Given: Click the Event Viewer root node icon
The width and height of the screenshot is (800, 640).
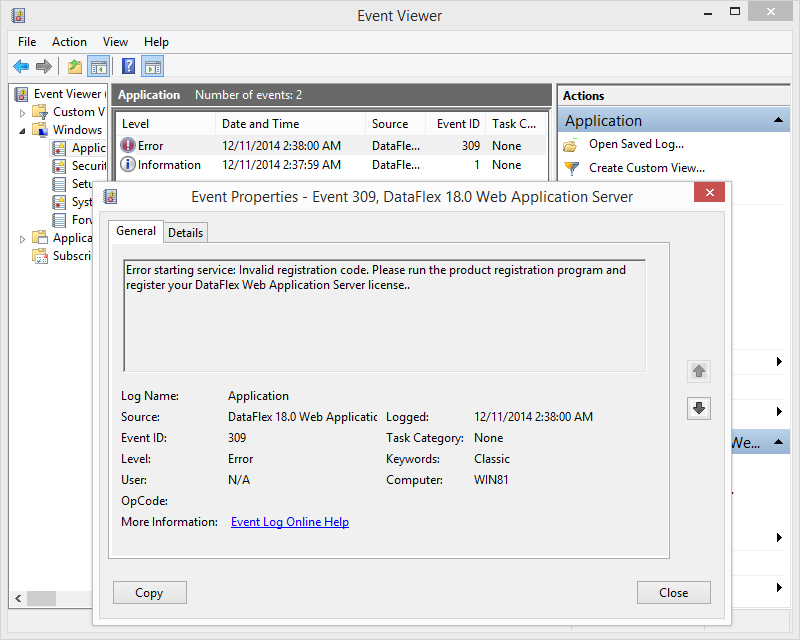Looking at the screenshot, I should 21,94.
